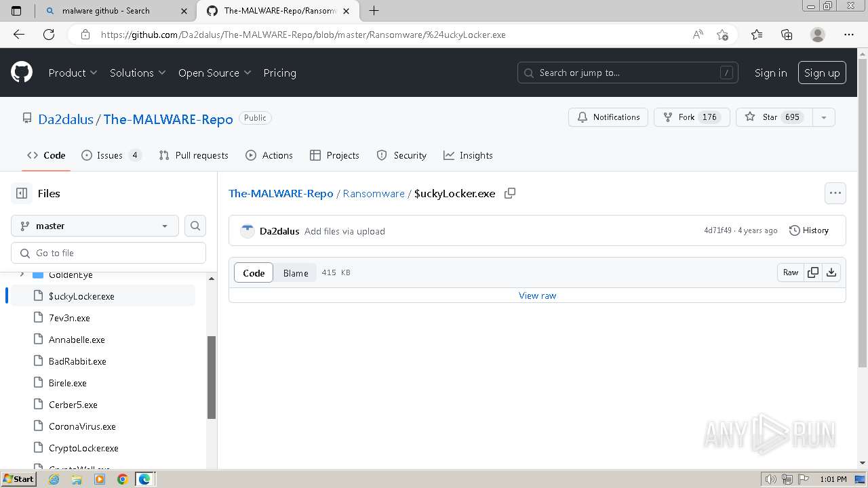Open commit History
Image resolution: width=868 pixels, height=488 pixels.
[x=808, y=230]
